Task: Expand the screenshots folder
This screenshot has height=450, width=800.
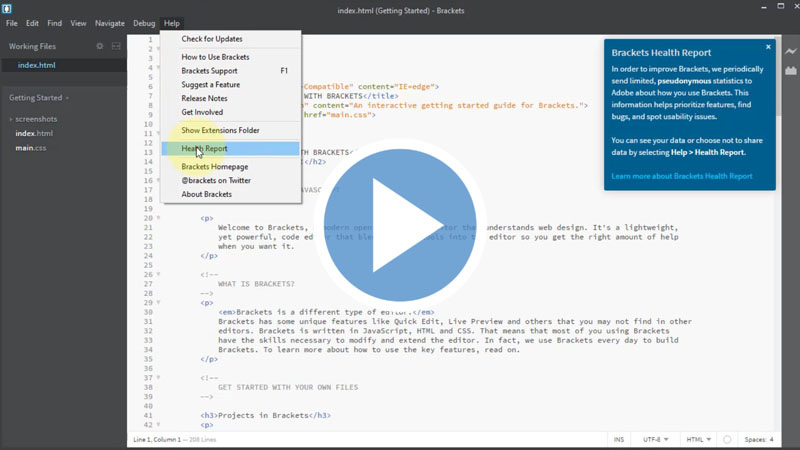Action: point(35,119)
